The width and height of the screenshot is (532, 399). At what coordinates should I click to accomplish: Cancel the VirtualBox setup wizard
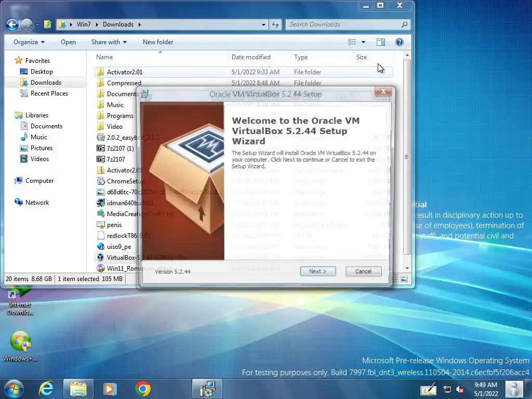(363, 271)
